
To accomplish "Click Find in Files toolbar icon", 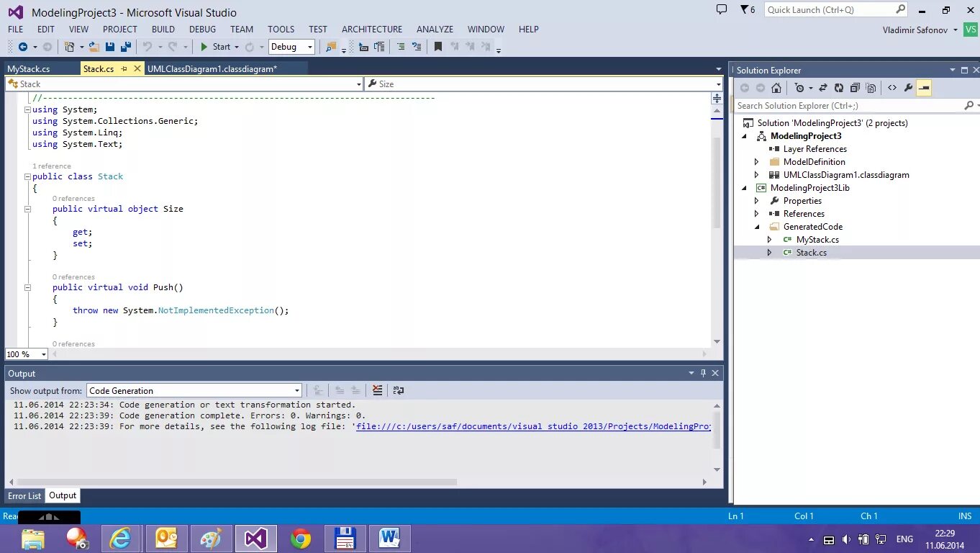I will coord(330,47).
